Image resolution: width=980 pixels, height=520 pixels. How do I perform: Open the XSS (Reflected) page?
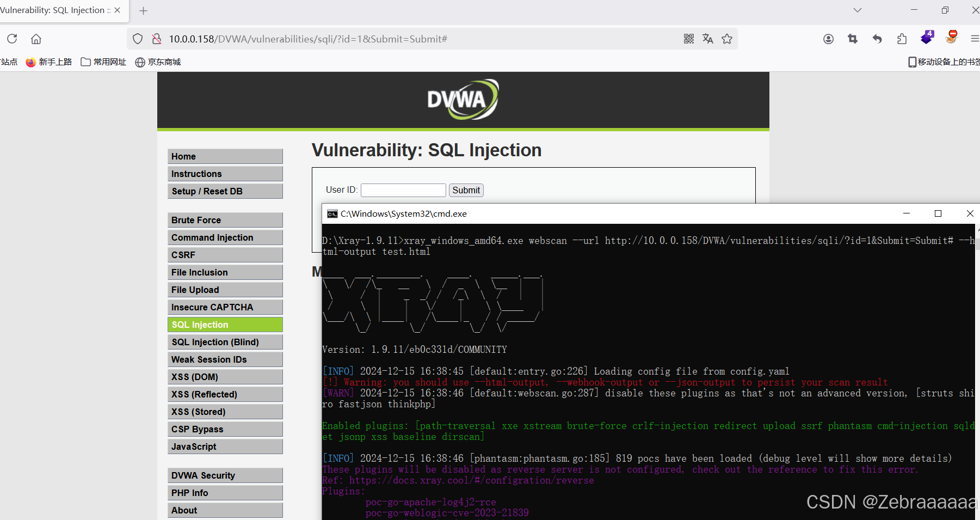225,394
